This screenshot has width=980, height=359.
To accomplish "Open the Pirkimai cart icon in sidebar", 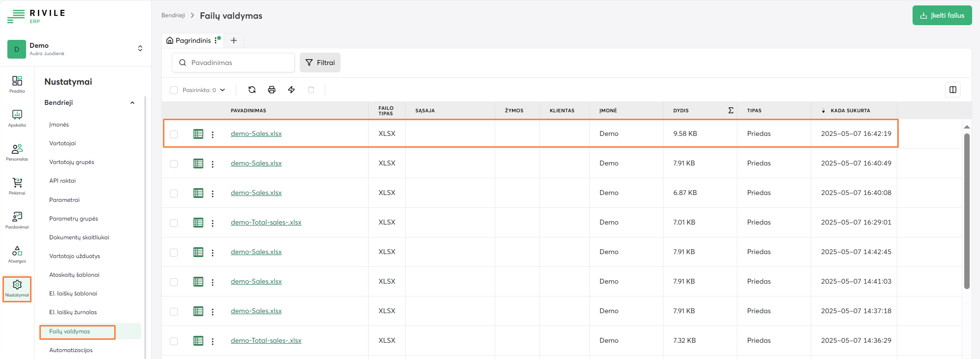I will [17, 186].
